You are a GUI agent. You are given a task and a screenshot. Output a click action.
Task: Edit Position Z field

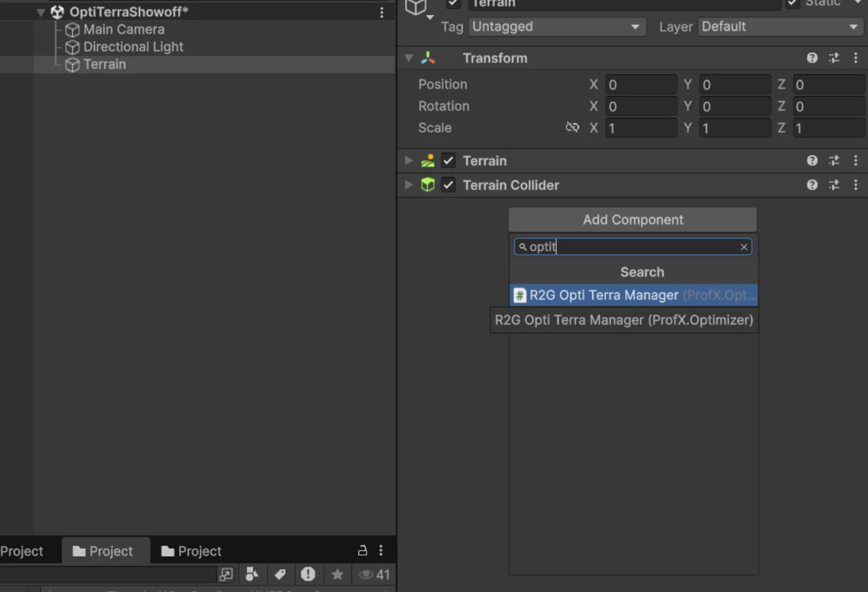click(829, 85)
